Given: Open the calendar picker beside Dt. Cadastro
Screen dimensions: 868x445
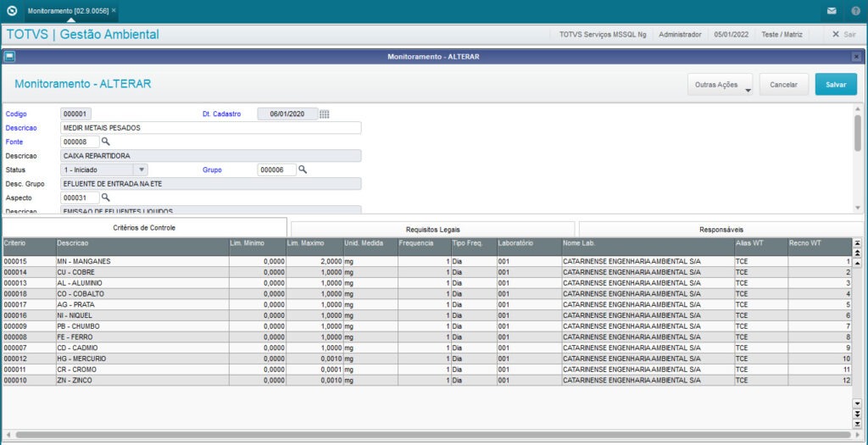Looking at the screenshot, I should coord(325,114).
